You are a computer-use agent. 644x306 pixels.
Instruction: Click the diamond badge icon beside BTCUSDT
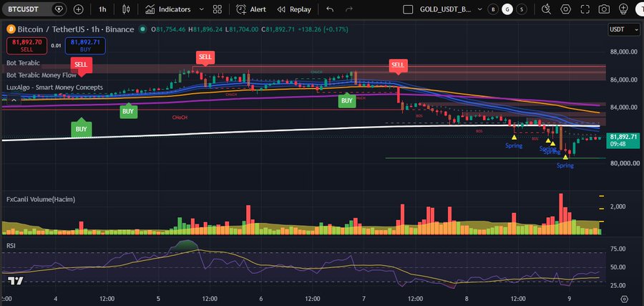59,9
